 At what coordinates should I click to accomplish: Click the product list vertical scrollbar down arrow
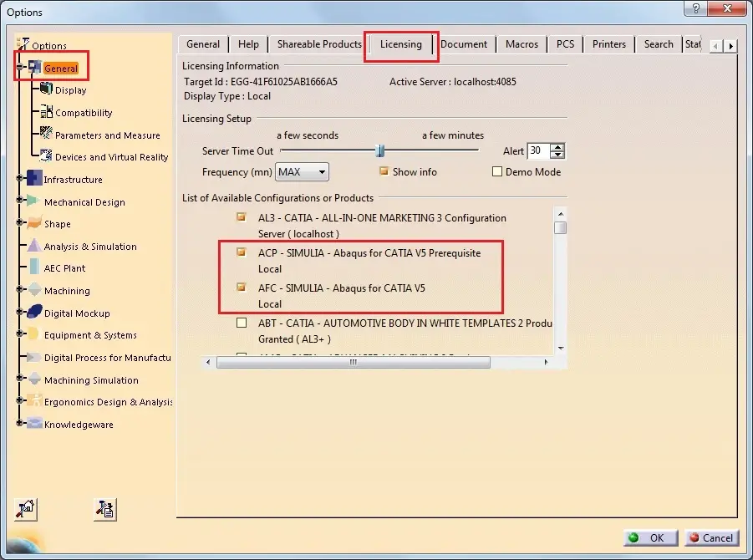561,349
